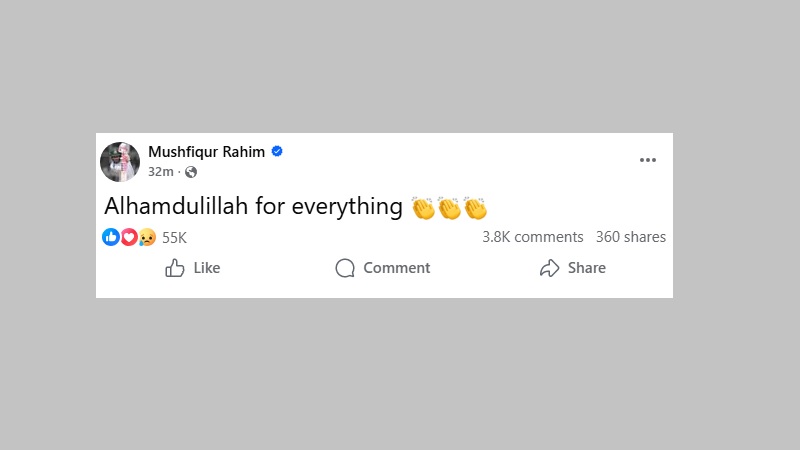Click the speech bubble Comment icon
Viewport: 800px width, 450px height.
[x=345, y=268]
